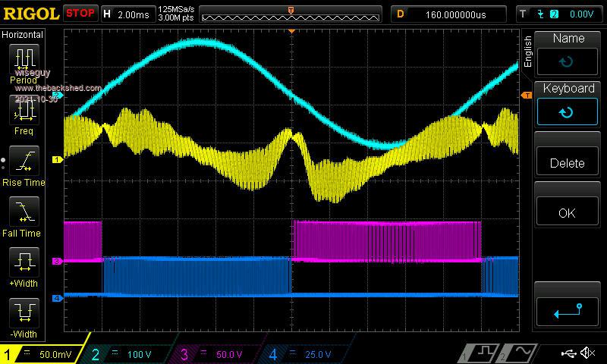Add the -Width measurement

pyautogui.click(x=24, y=316)
